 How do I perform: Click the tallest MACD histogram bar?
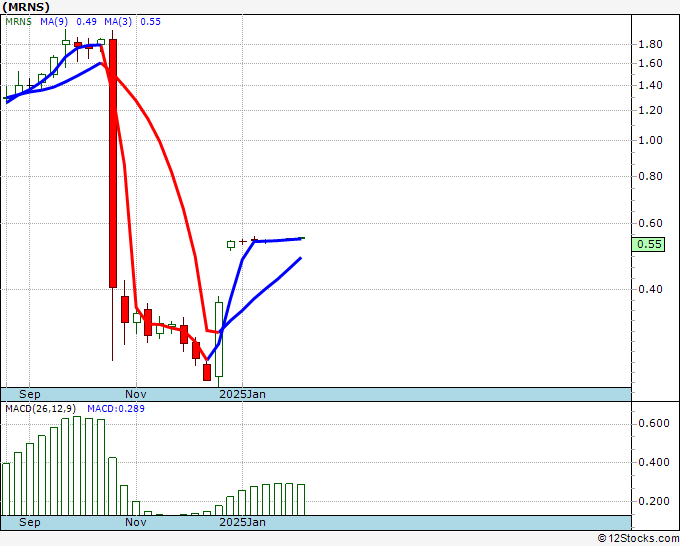click(77, 466)
